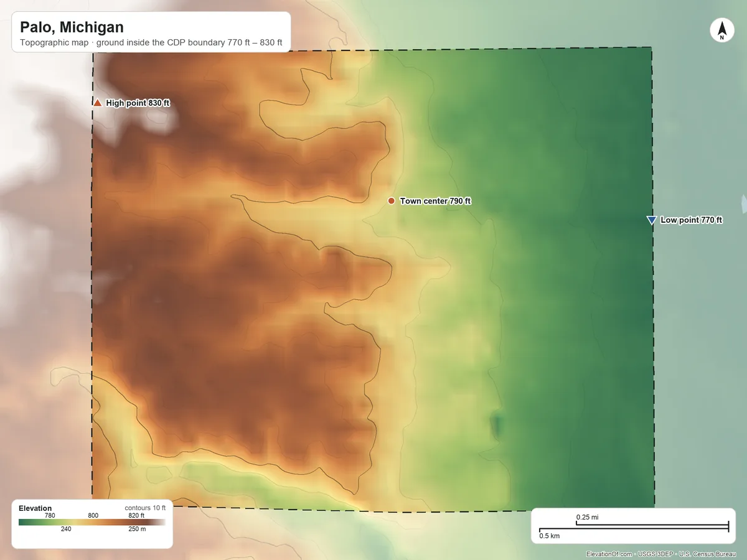Image resolution: width=747 pixels, height=560 pixels.
Task: Click the elevation color gradient bar
Action: (92, 523)
